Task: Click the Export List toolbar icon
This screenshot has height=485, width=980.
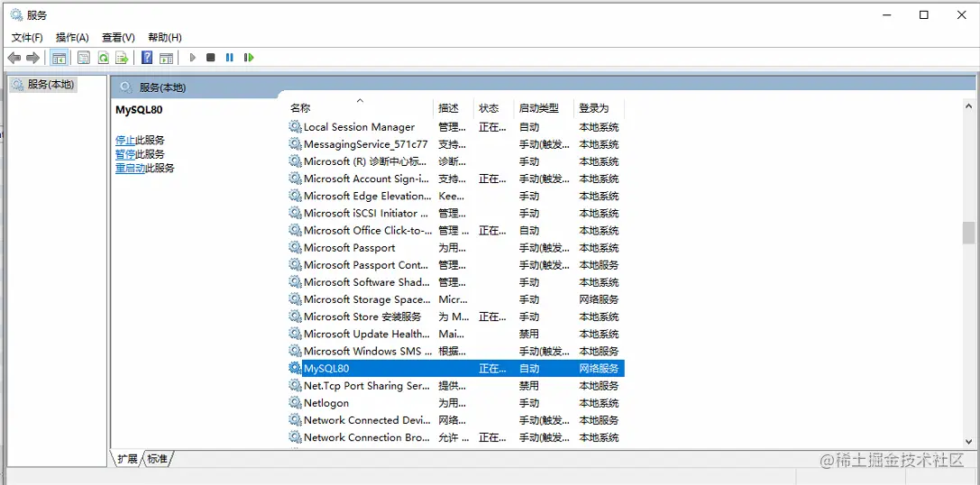Action: (122, 58)
